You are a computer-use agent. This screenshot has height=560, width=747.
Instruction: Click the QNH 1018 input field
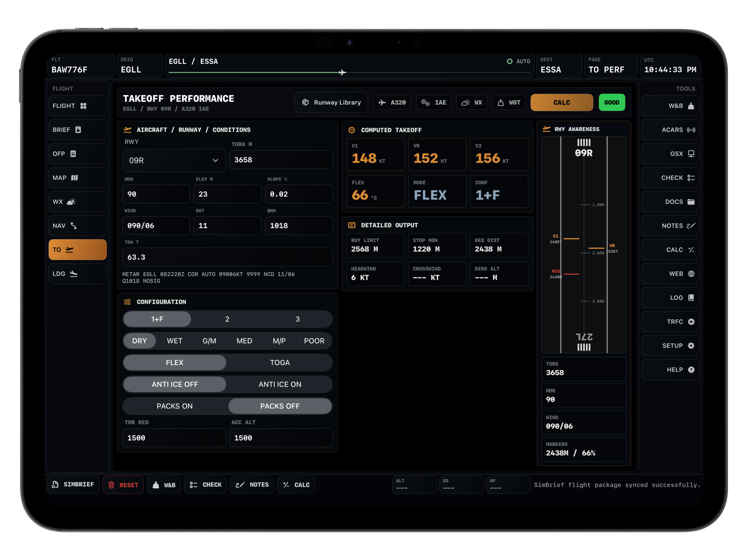299,225
